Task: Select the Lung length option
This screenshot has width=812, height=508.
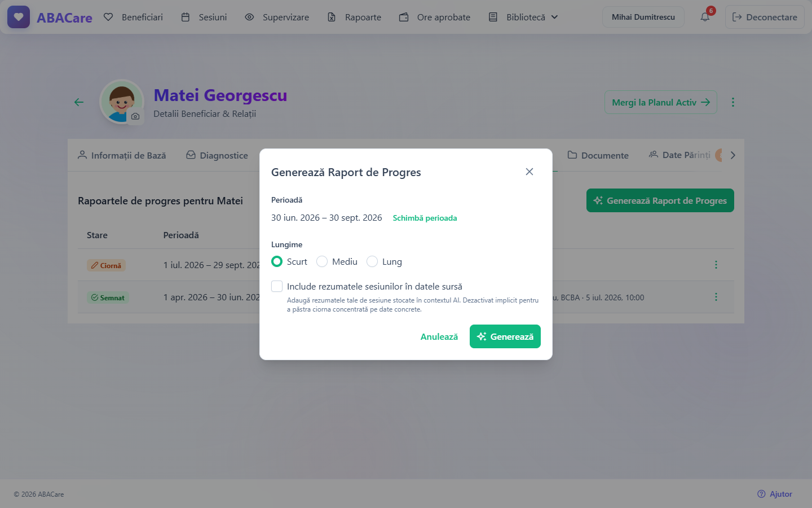Action: 372,261
